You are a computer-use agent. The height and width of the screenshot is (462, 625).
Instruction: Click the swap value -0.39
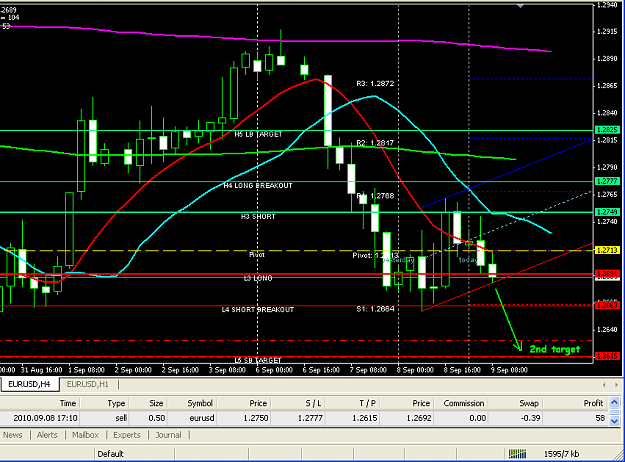tap(530, 418)
